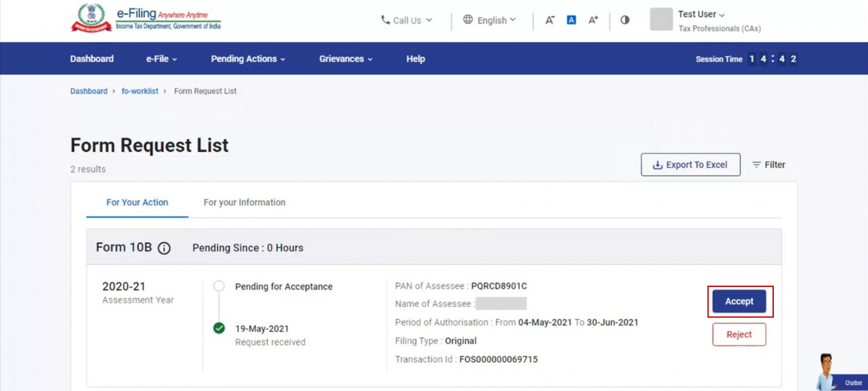
Task: Switch to the For your Information tab
Action: click(244, 202)
